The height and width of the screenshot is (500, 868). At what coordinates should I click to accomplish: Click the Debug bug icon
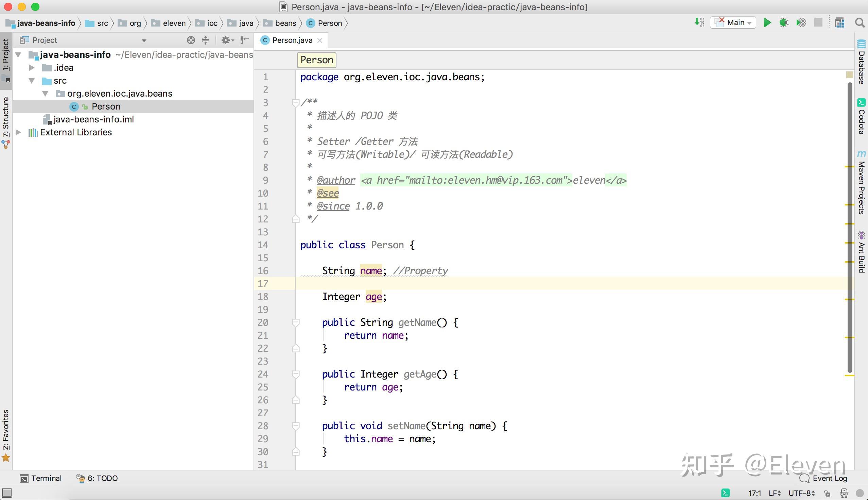click(x=784, y=23)
